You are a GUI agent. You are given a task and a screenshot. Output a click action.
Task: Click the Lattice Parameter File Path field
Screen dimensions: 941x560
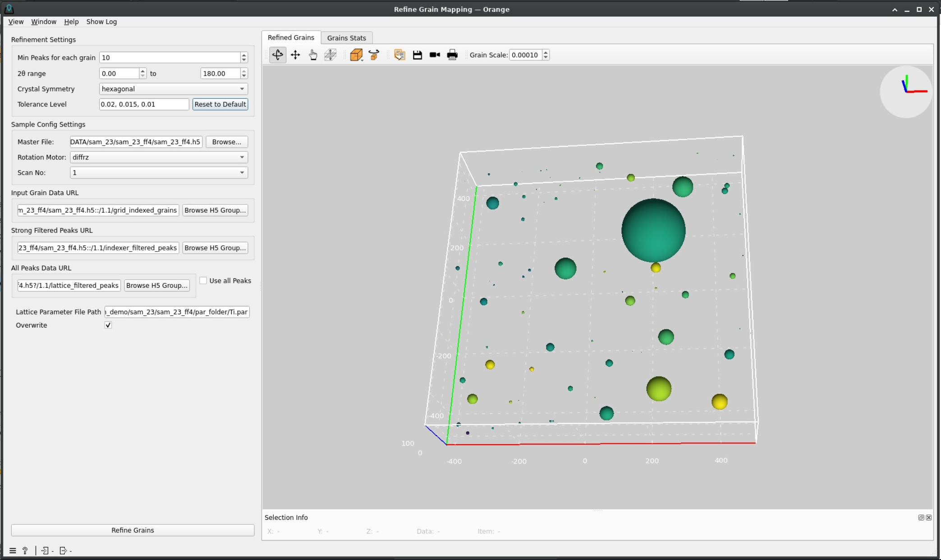click(177, 312)
